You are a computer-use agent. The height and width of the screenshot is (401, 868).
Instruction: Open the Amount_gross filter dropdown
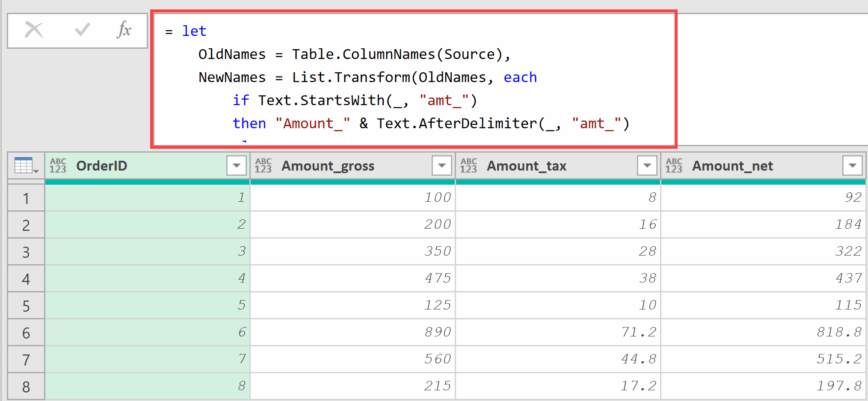(441, 166)
